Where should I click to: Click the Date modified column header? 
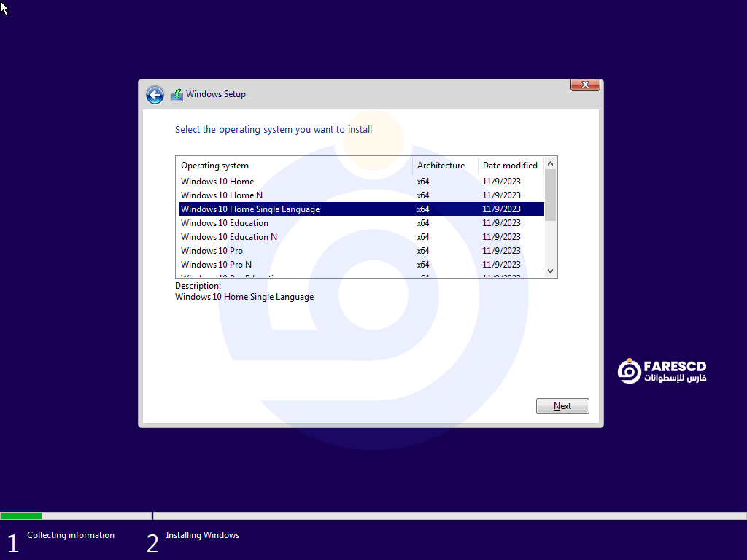point(511,166)
